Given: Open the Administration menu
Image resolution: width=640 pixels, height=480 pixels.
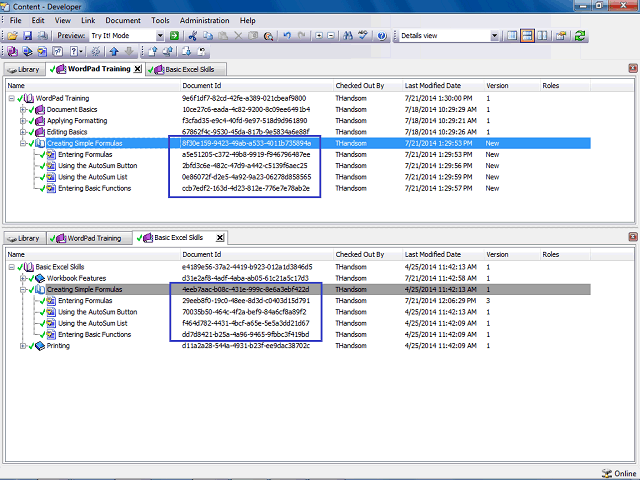Looking at the screenshot, I should click(x=204, y=20).
